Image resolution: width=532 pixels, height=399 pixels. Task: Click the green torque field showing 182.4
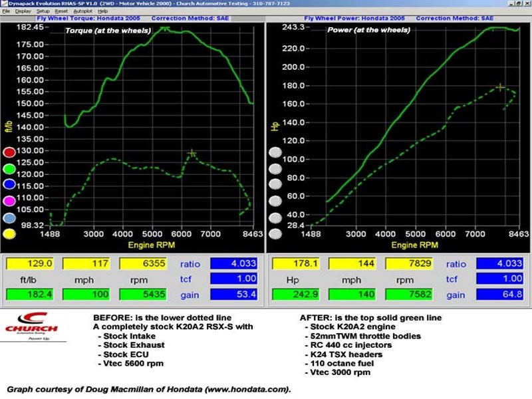(30, 294)
